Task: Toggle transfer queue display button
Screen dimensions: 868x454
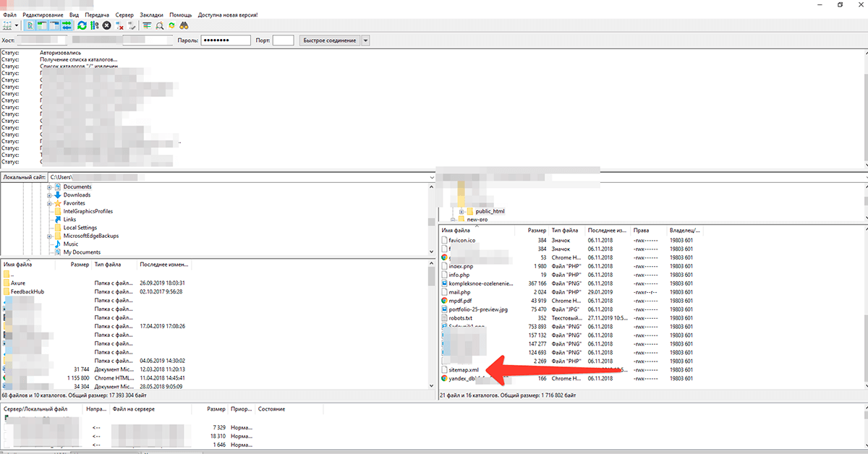Action: coord(67,25)
